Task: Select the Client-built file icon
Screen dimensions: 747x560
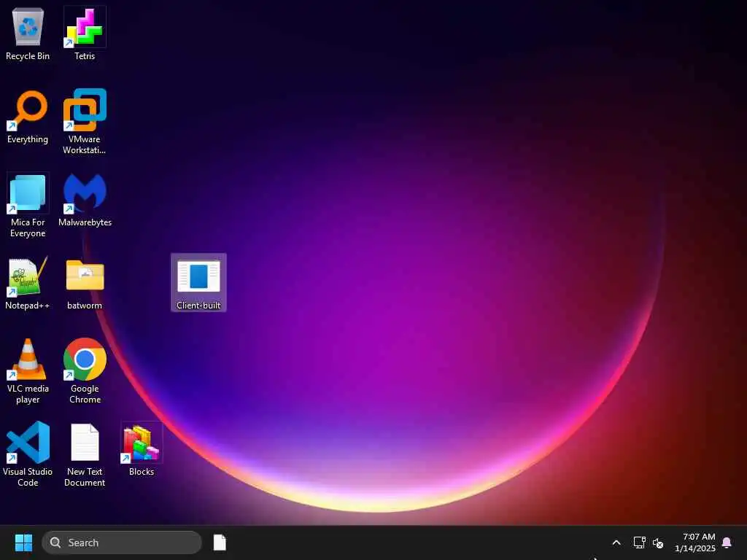Action: [198, 282]
